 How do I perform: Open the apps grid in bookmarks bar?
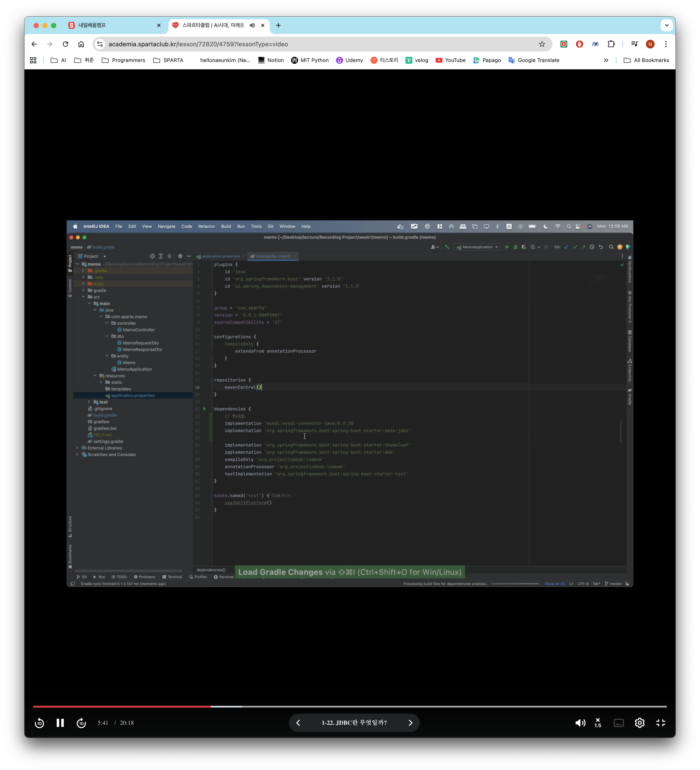click(33, 60)
